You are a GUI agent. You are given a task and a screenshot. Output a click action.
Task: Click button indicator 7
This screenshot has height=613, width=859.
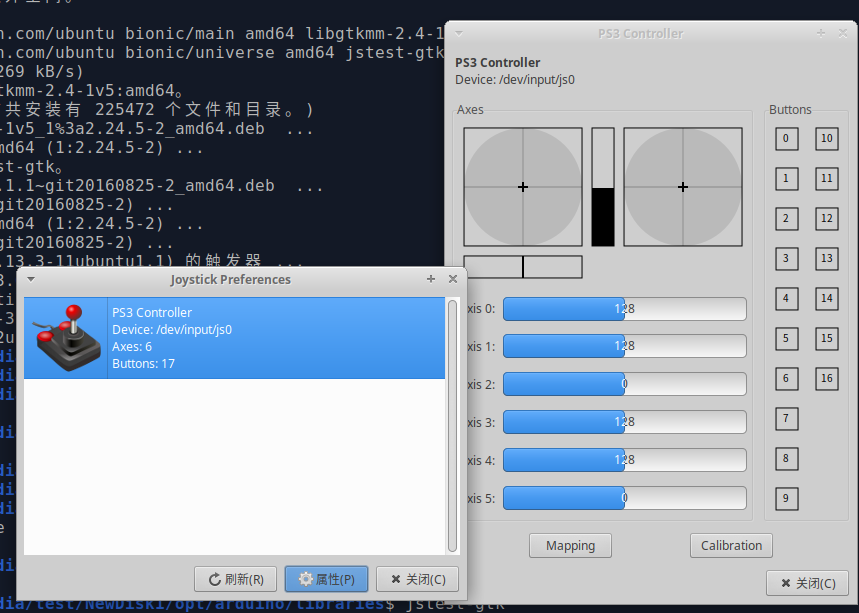click(x=787, y=419)
